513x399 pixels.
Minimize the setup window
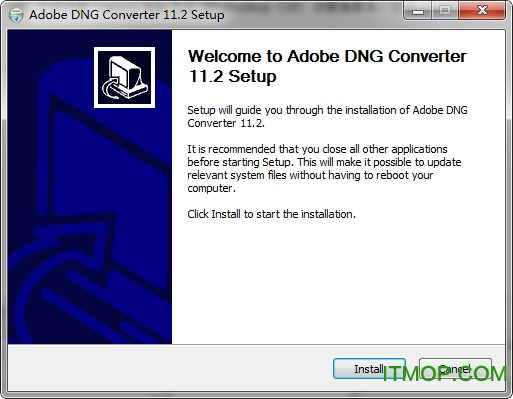[x=418, y=11]
